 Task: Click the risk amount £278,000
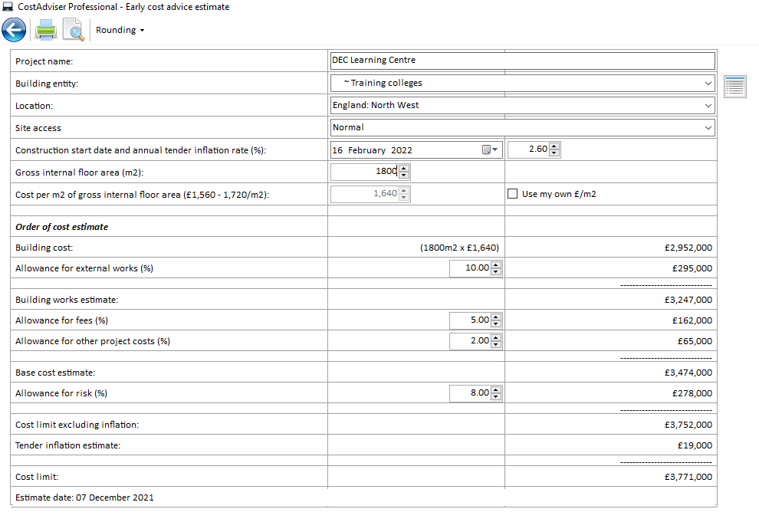coord(692,393)
